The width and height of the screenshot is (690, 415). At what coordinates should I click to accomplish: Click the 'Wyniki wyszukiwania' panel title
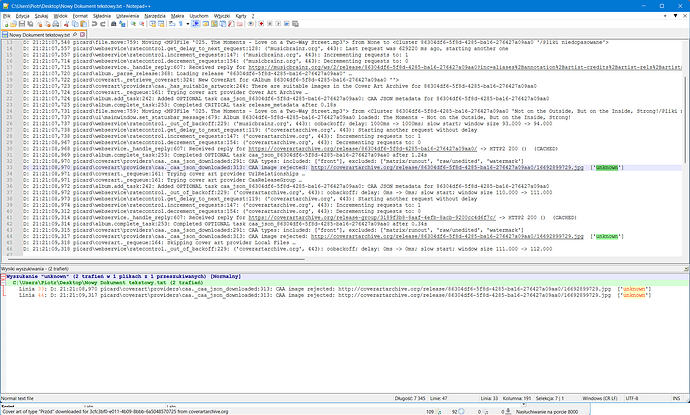click(x=34, y=268)
